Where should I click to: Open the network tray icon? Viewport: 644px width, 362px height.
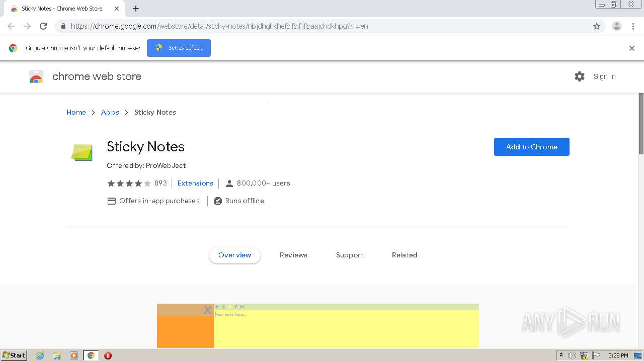coord(584,355)
